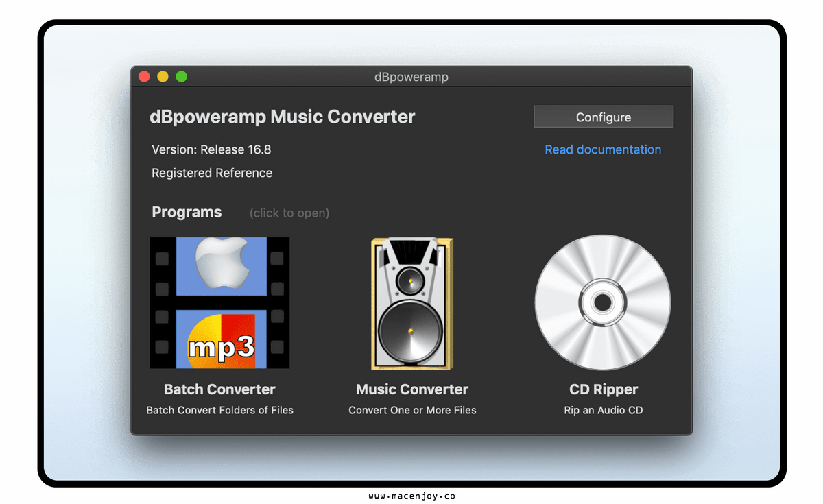Click 'Rip an Audio CD' text
Image resolution: width=823 pixels, height=504 pixels.
pyautogui.click(x=604, y=410)
